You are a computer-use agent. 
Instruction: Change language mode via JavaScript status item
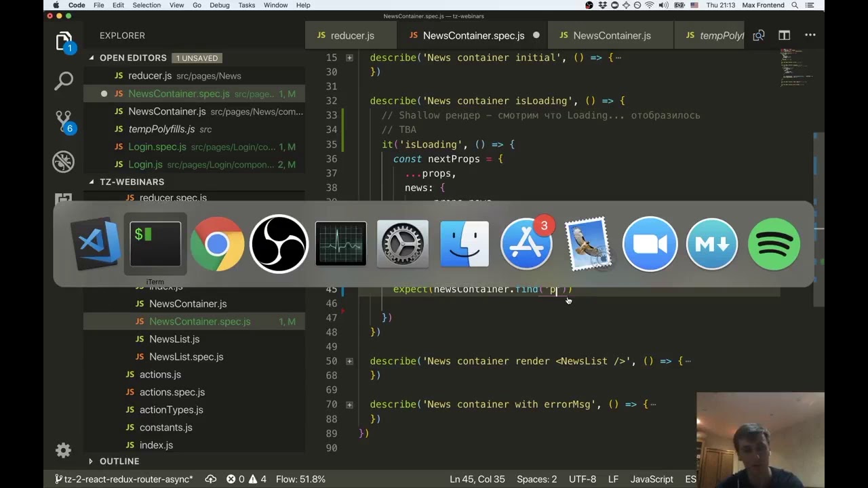pos(652,479)
